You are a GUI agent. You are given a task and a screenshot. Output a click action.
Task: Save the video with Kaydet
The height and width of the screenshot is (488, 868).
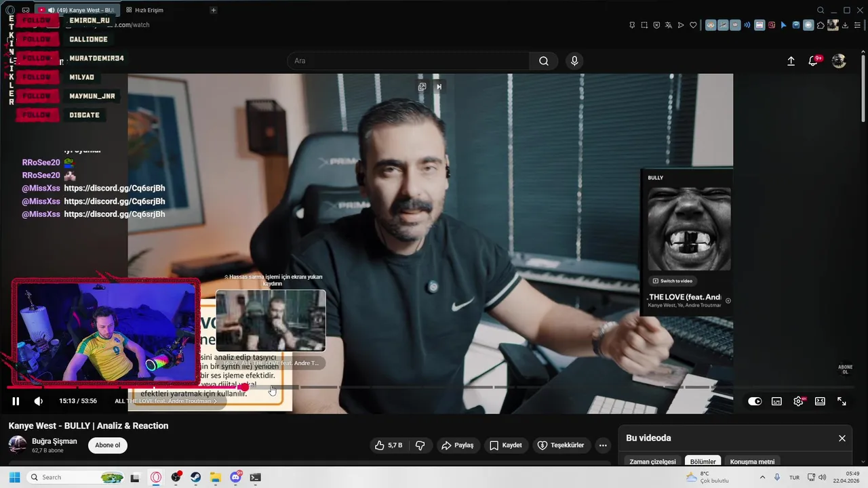pos(506,445)
